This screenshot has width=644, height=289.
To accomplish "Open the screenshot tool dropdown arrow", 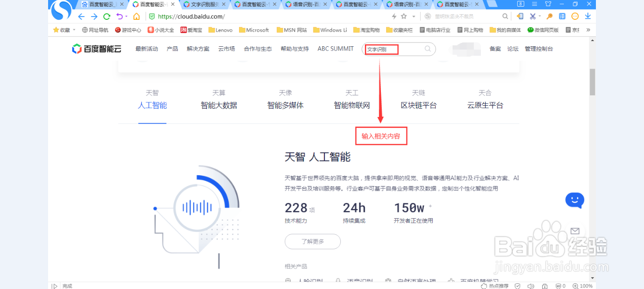I will [x=540, y=17].
